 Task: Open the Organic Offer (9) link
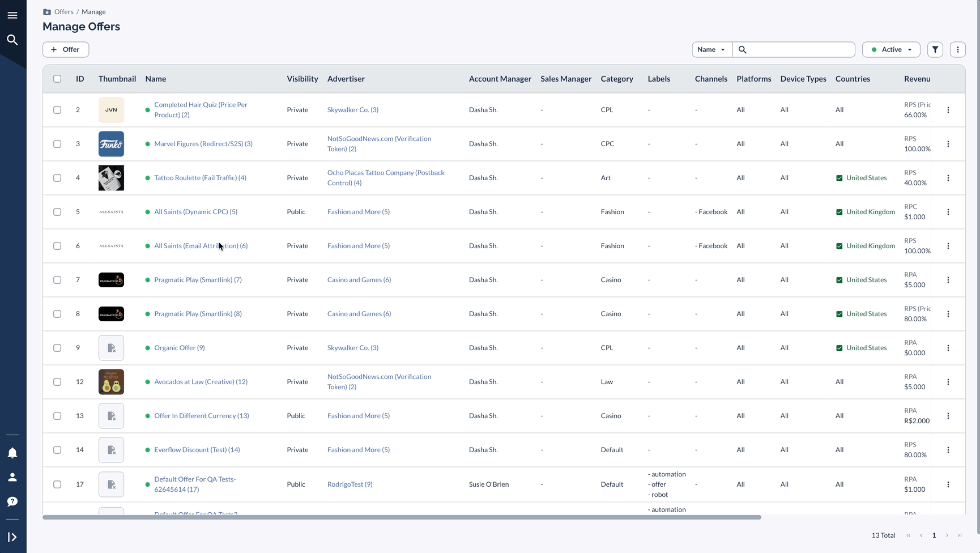pos(180,348)
